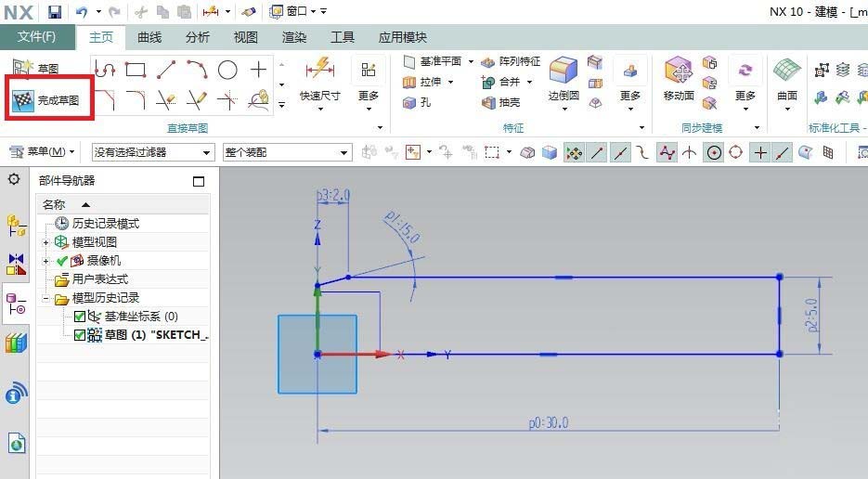Viewport: 868px width, 479px height.
Task: Open the Constraint Navigator sidebar icon
Action: click(x=16, y=265)
